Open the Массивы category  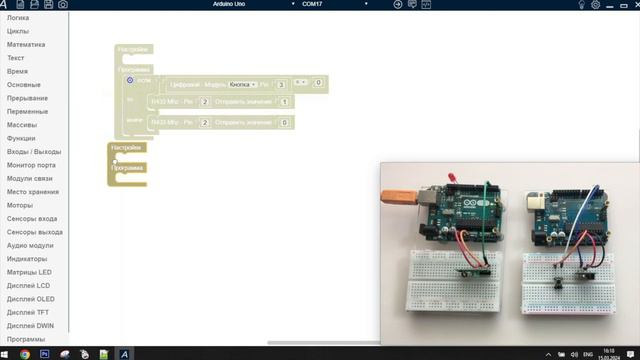[x=22, y=125]
